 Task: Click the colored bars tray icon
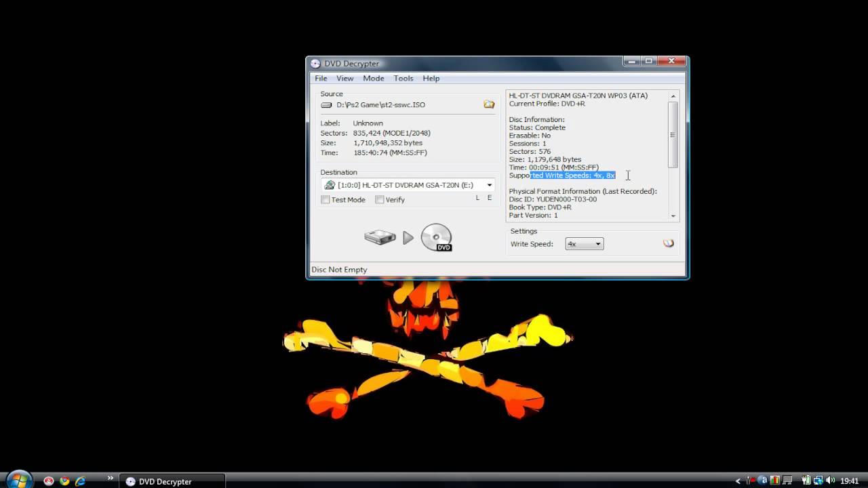point(775,481)
